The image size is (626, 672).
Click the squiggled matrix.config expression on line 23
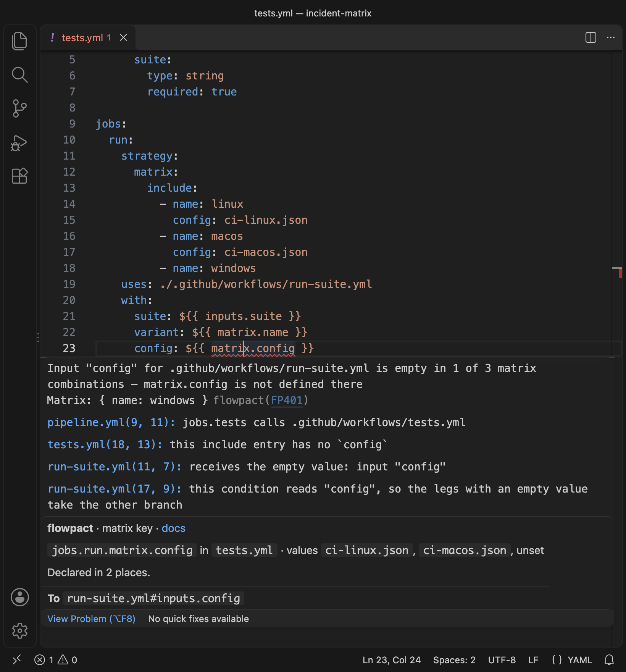pos(253,348)
